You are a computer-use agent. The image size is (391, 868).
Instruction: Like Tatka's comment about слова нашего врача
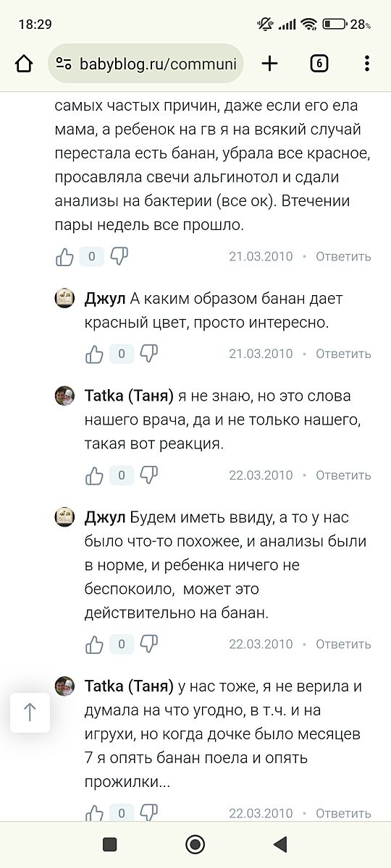coord(94,475)
